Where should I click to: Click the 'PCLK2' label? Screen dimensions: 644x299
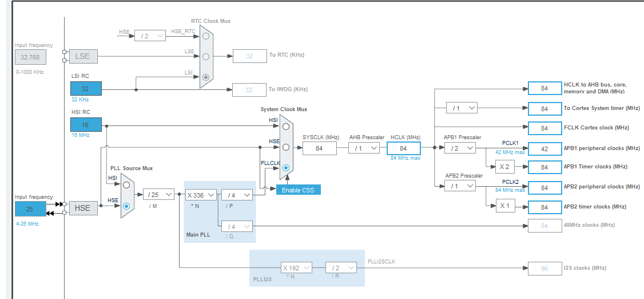pos(510,182)
